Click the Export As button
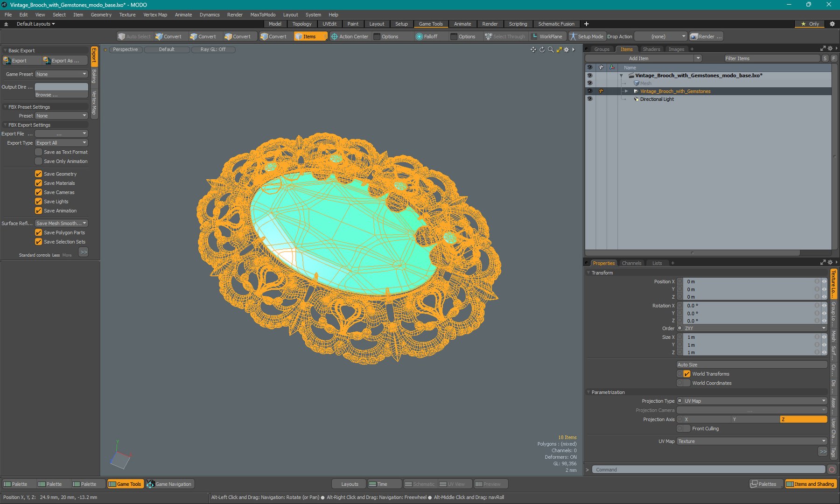The image size is (840, 504). click(x=64, y=61)
